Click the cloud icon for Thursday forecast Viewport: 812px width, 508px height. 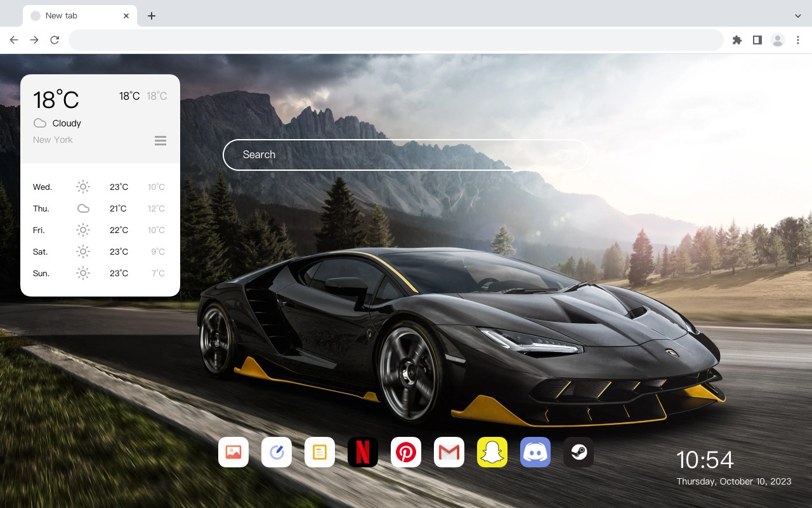coord(83,208)
